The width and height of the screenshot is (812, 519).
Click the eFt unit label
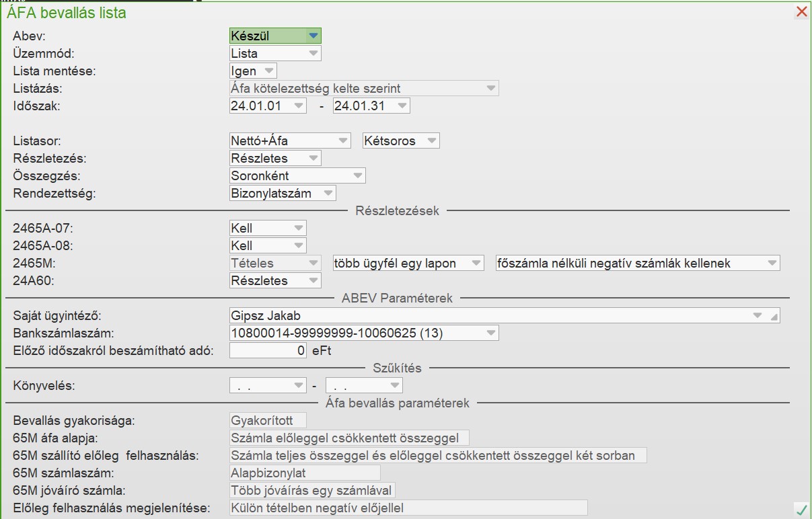322,351
